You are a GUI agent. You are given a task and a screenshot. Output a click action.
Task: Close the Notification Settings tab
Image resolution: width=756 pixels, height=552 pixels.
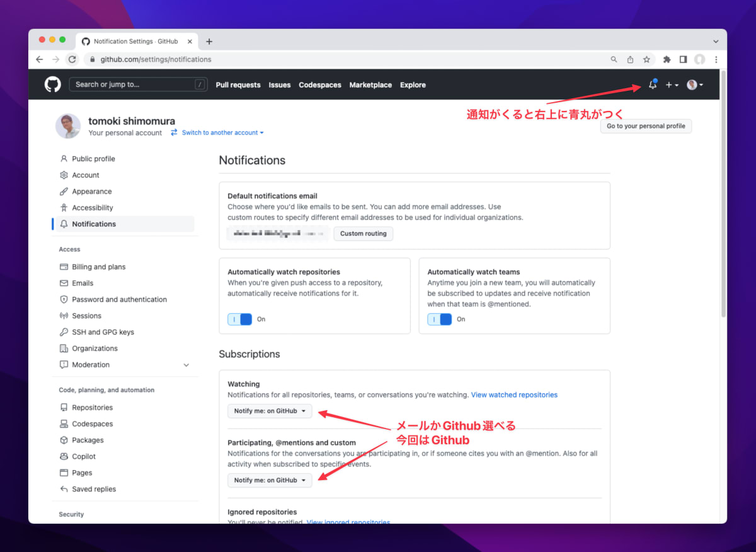[190, 42]
